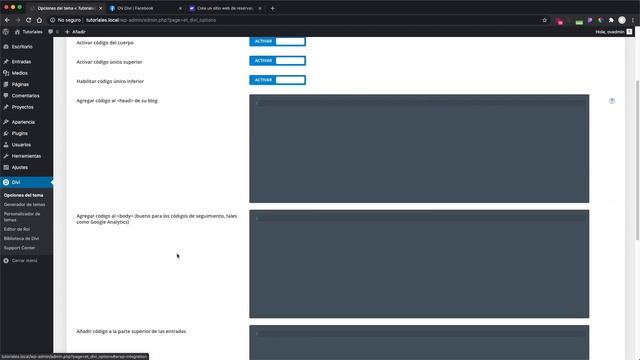
Task: Click the Apariencia brush icon
Action: pos(6,122)
